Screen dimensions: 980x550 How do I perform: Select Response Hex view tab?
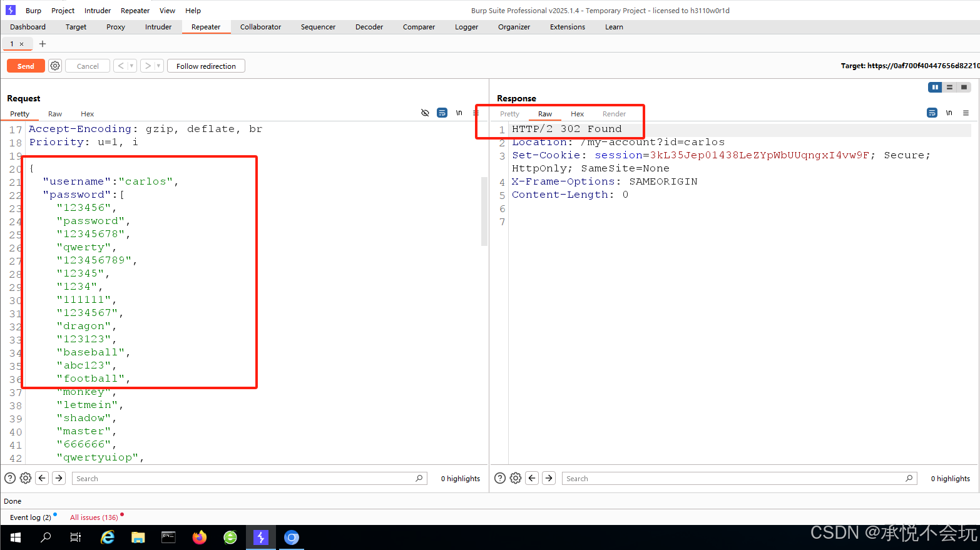[577, 114]
